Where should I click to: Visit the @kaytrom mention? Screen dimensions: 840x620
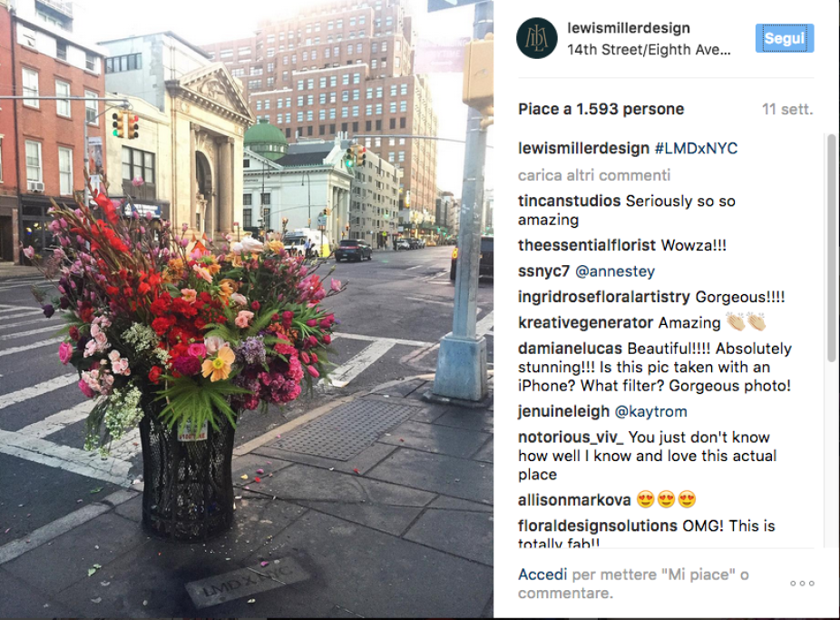point(651,411)
